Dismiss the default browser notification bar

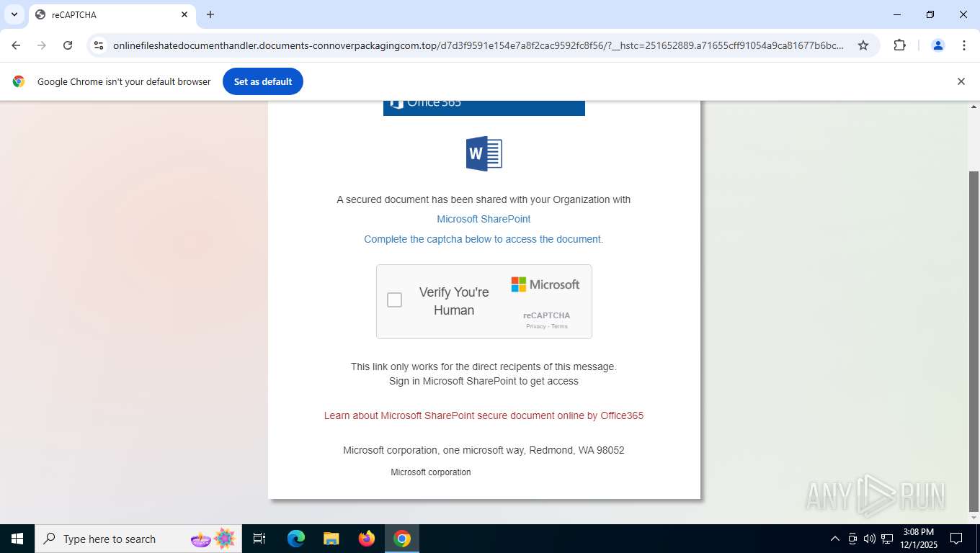[x=961, y=81]
